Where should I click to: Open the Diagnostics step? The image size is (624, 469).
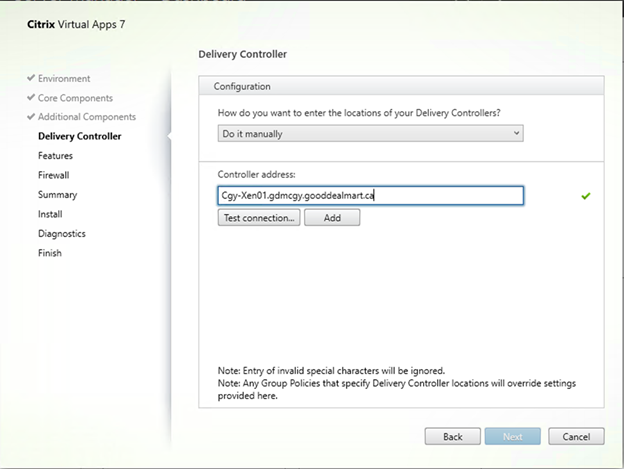tap(62, 234)
